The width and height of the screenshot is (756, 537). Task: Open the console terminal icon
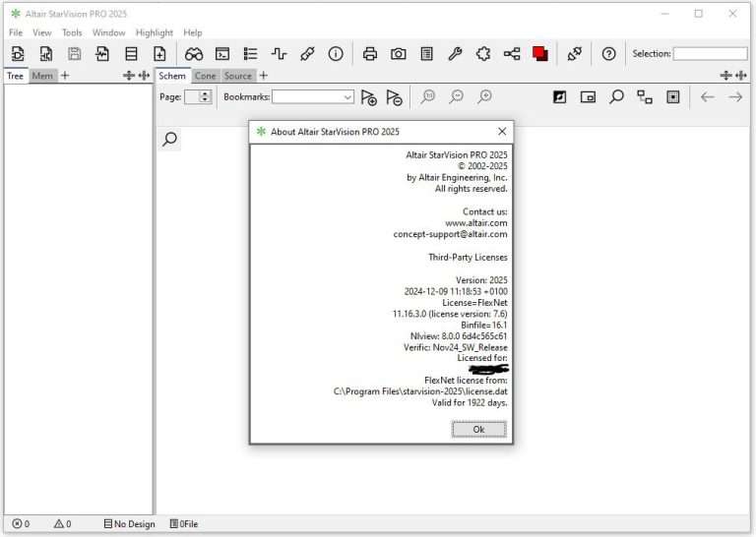[222, 54]
